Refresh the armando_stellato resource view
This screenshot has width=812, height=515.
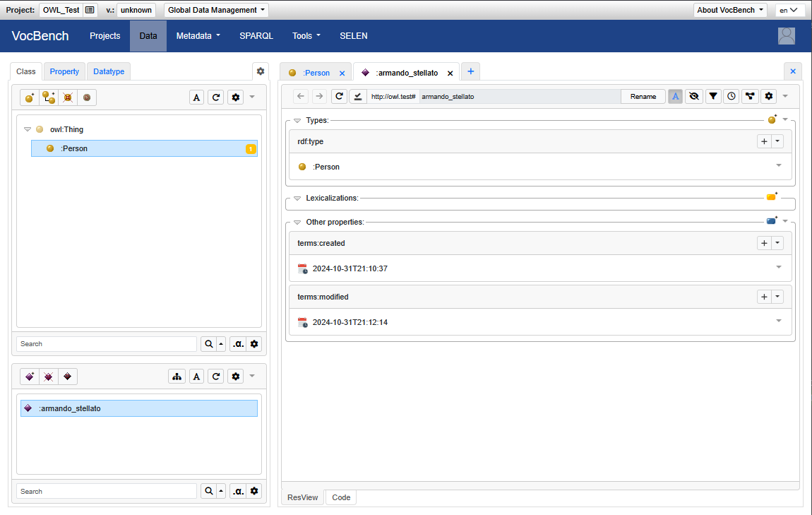(339, 96)
